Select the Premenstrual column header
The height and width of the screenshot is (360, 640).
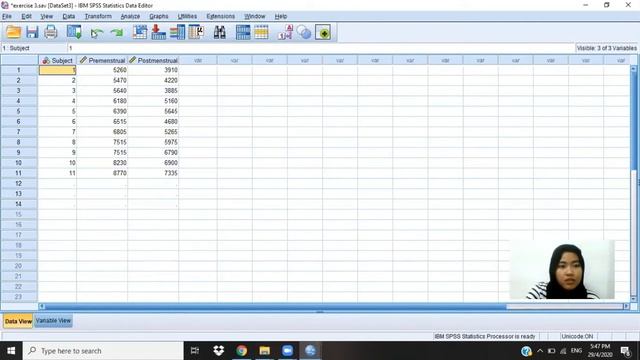click(102, 60)
